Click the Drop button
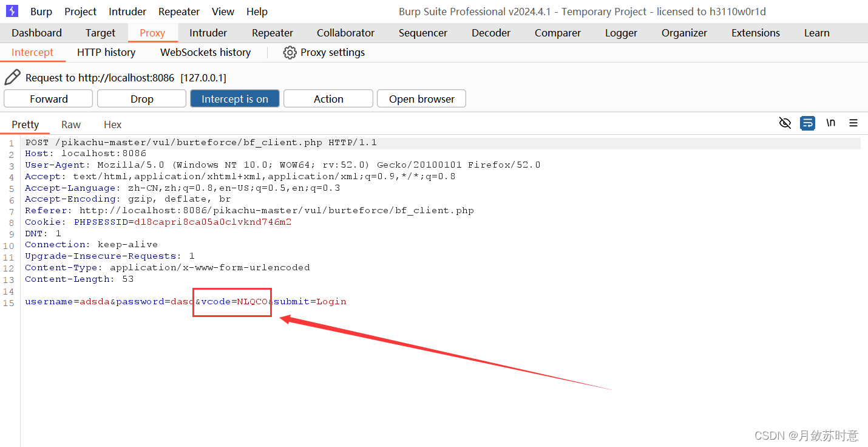 pos(142,99)
